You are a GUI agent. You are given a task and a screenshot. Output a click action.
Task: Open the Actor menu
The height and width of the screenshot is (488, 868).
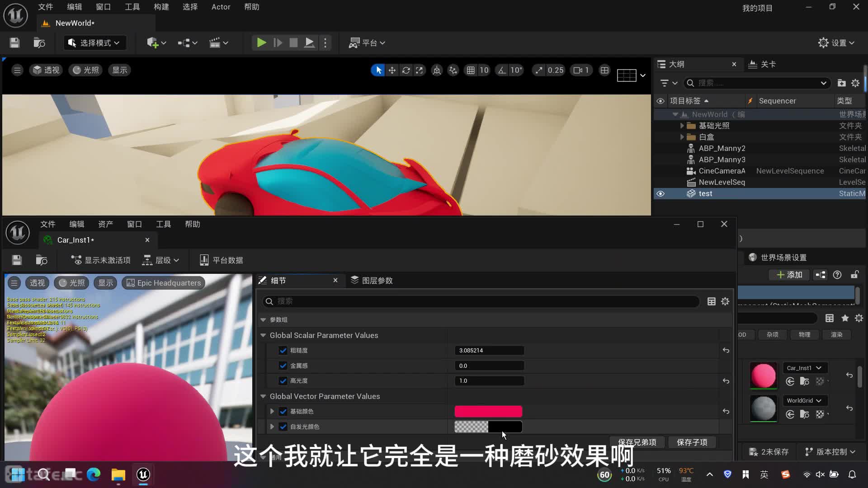point(221,7)
